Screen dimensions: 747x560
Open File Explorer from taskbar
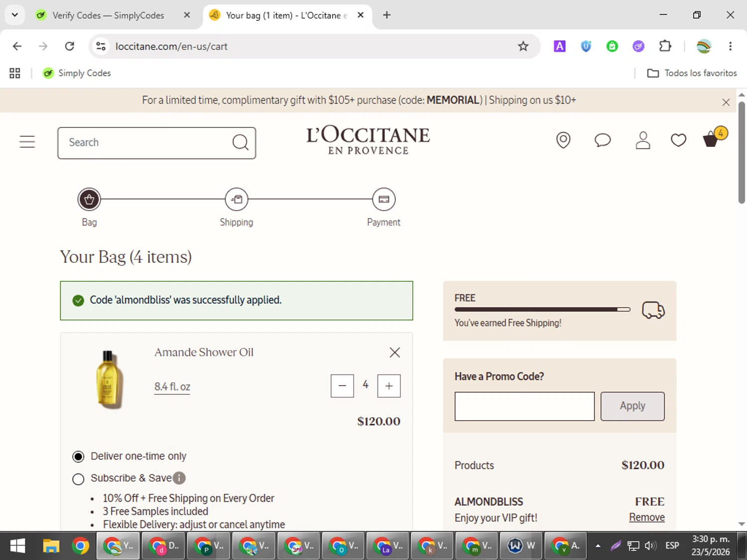[50, 546]
